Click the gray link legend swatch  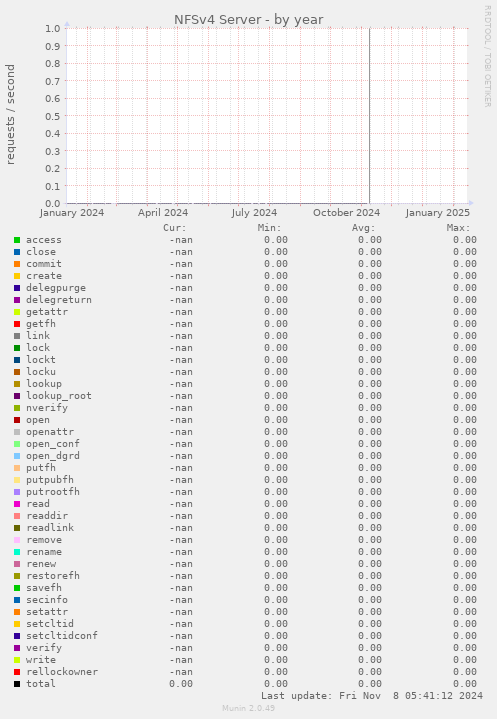click(17, 336)
